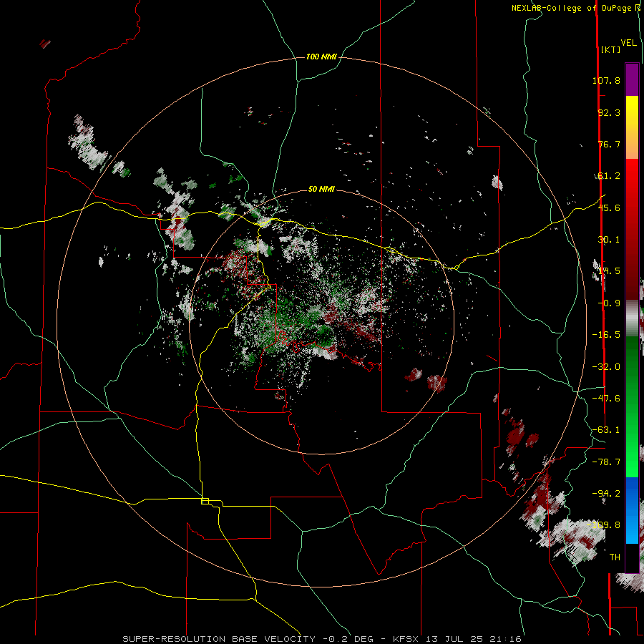This screenshot has height=644, width=644.
Task: Select the -47.6 velocity scale value
Action: tap(606, 399)
